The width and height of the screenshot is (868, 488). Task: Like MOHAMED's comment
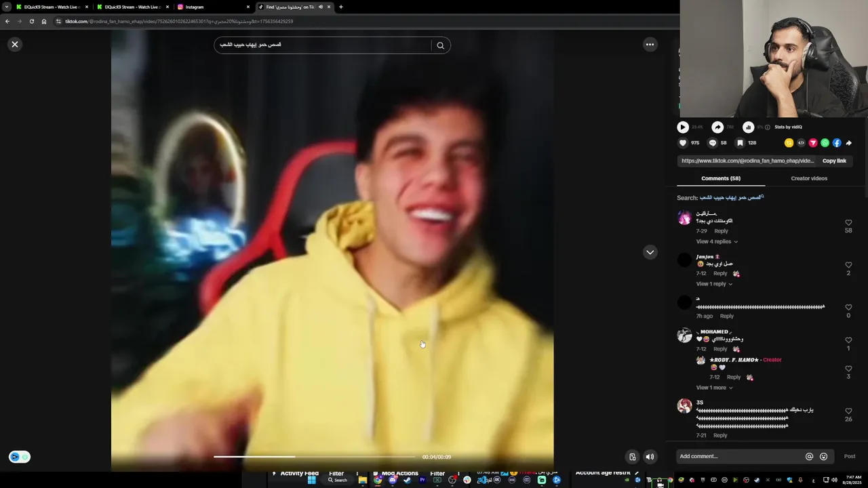pyautogui.click(x=848, y=340)
